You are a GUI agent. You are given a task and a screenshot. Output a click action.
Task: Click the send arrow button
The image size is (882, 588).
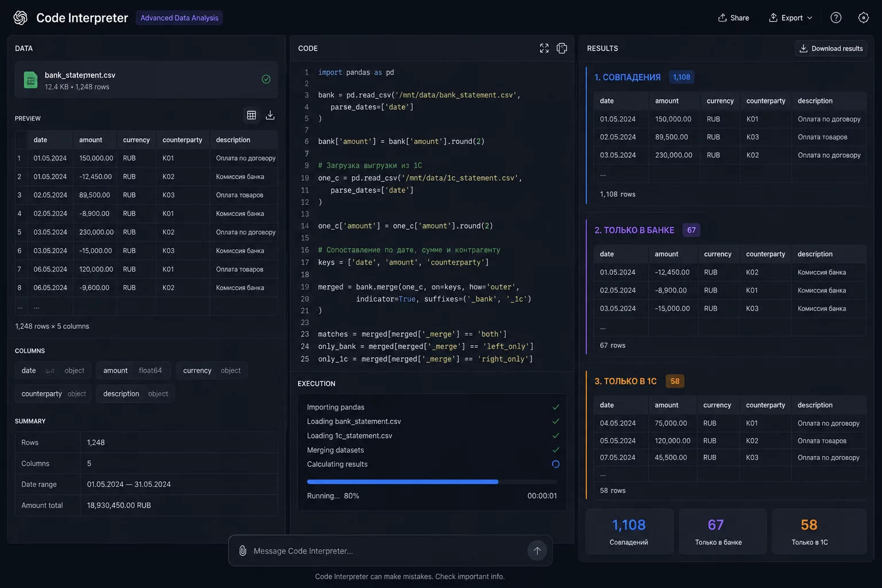537,551
